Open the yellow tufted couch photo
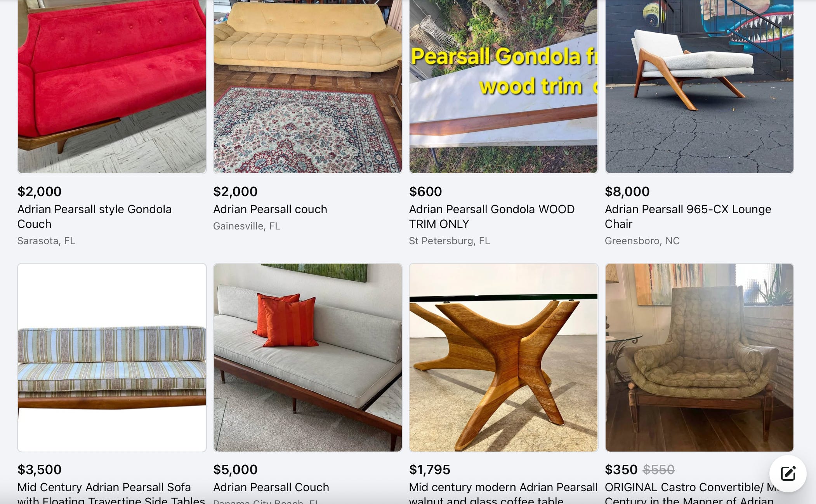Viewport: 816px width, 504px height. click(x=308, y=87)
